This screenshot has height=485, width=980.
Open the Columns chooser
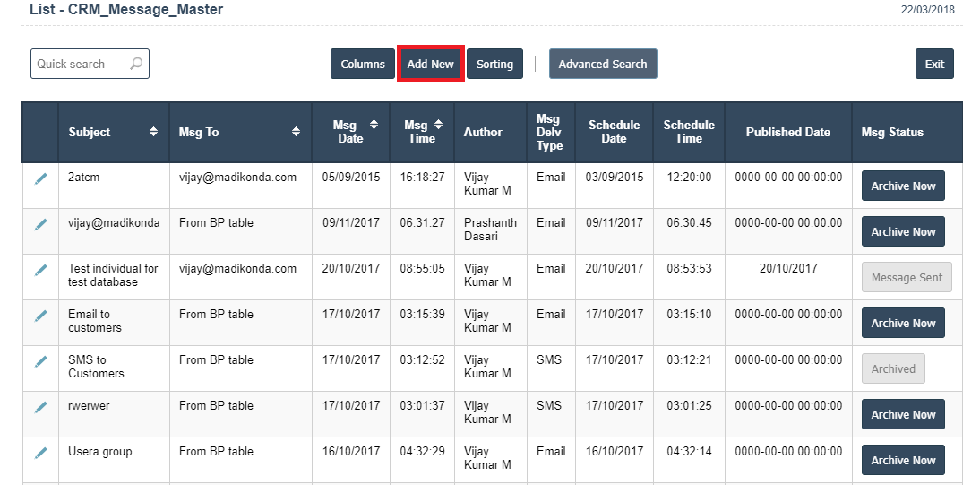tap(363, 64)
